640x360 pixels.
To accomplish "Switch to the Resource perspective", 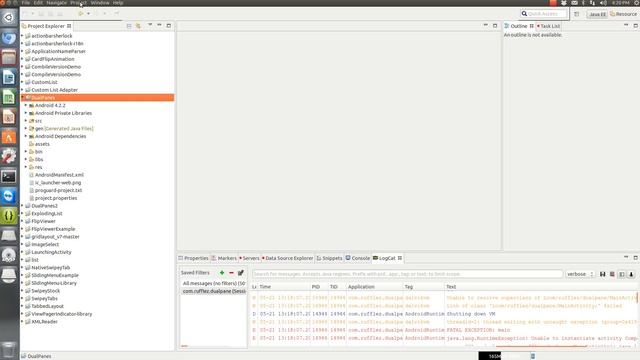I will pyautogui.click(x=624, y=14).
